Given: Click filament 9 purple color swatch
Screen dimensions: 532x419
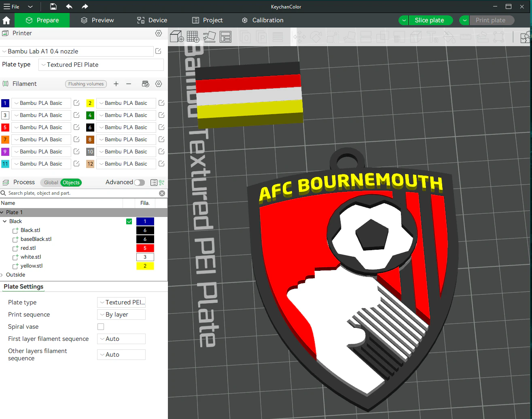Looking at the screenshot, I should point(5,151).
